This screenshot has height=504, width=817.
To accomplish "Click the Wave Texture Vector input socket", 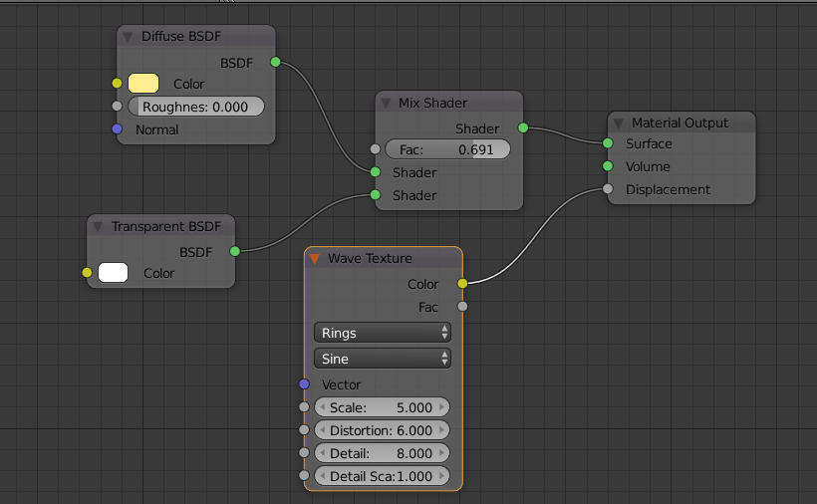I will pos(304,384).
